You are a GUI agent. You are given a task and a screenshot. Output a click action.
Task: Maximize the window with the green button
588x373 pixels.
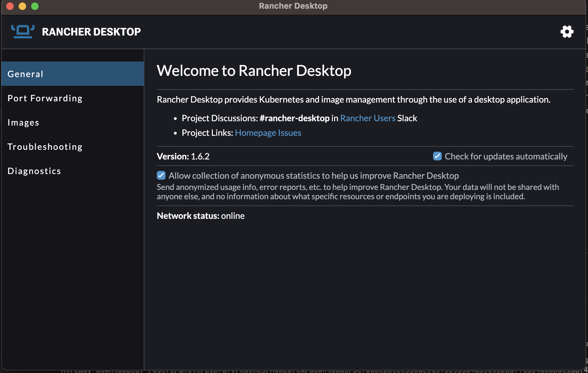coord(35,6)
